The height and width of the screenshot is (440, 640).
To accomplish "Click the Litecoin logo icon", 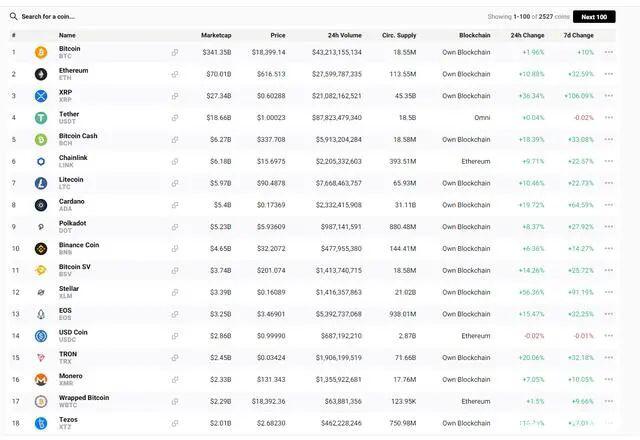I will pos(41,183).
